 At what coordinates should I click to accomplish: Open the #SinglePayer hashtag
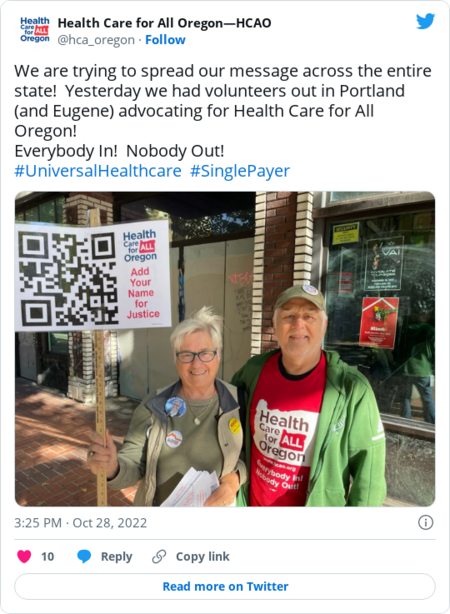(x=240, y=171)
